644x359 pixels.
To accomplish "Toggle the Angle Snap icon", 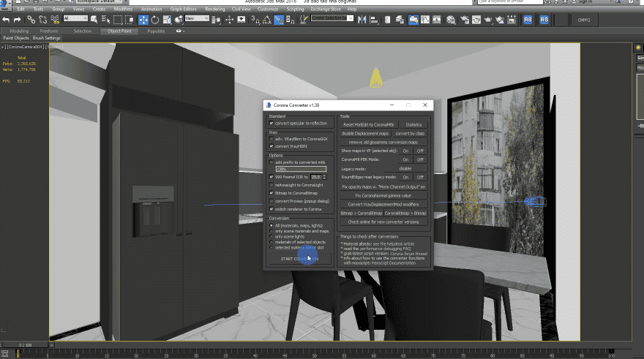I will point(266,20).
